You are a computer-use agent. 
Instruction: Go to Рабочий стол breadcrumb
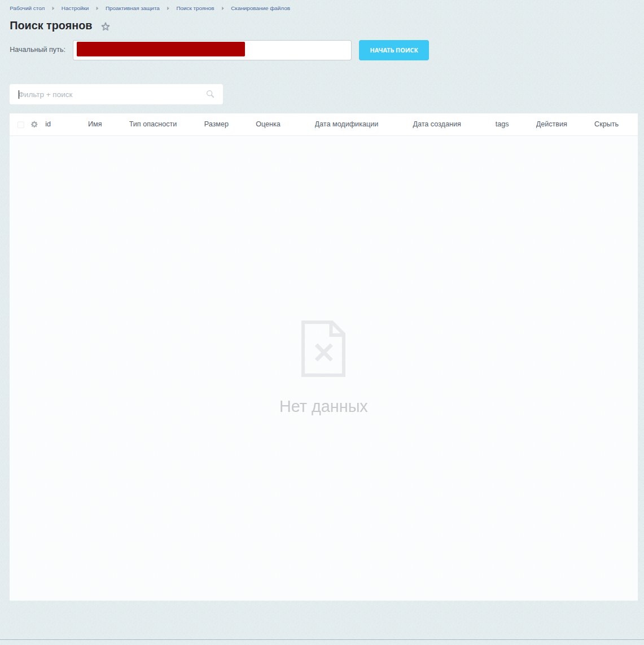pyautogui.click(x=27, y=8)
